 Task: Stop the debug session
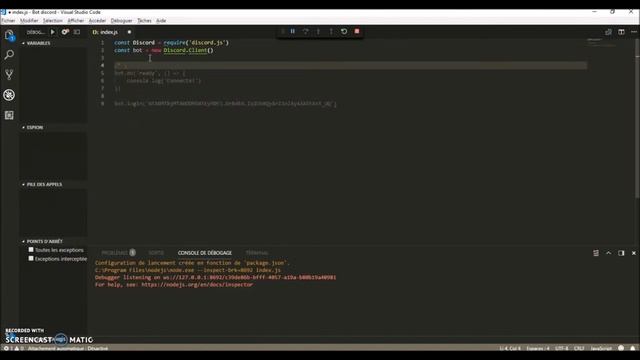click(357, 31)
